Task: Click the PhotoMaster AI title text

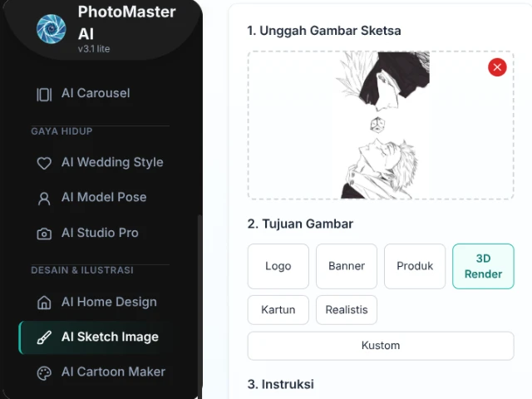Action: pos(126,22)
